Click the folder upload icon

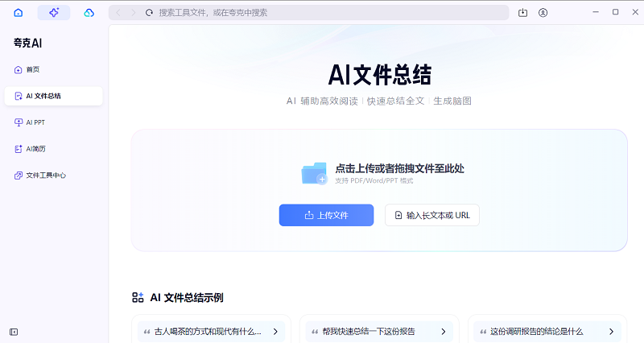pyautogui.click(x=314, y=173)
